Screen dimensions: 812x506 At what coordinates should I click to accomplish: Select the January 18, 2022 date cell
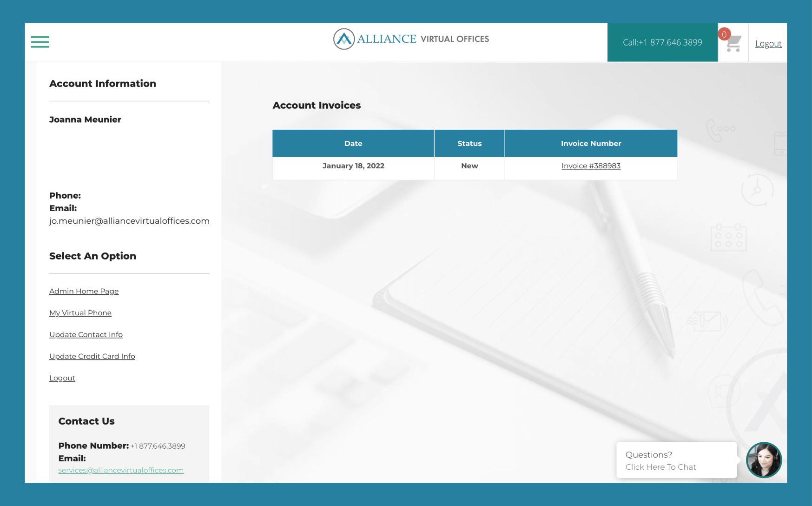353,166
